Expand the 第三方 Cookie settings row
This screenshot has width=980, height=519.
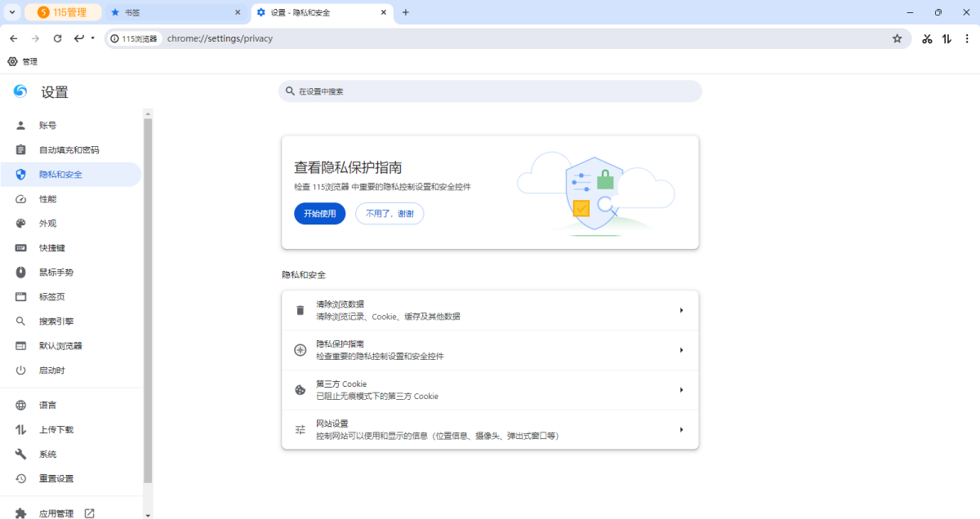coord(681,389)
